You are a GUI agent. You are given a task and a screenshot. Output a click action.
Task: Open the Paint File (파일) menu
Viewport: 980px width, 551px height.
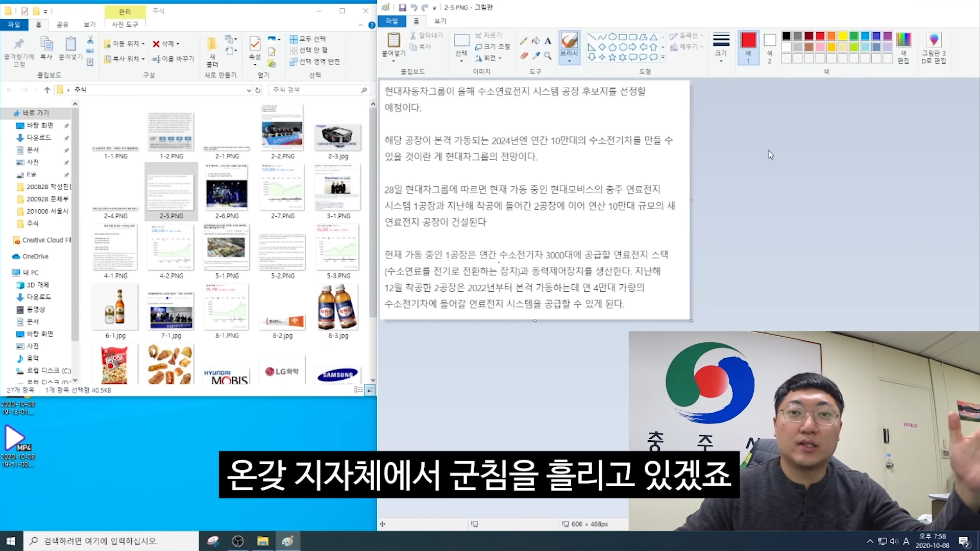(391, 21)
